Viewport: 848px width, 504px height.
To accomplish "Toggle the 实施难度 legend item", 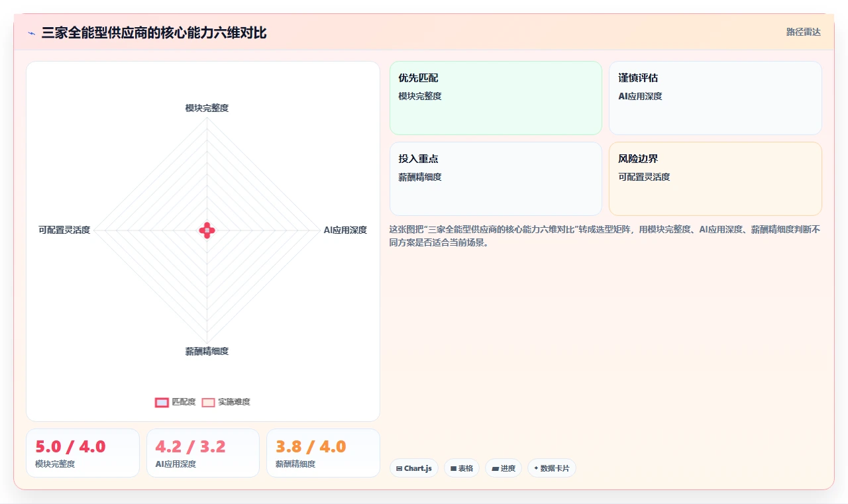I will click(x=226, y=402).
